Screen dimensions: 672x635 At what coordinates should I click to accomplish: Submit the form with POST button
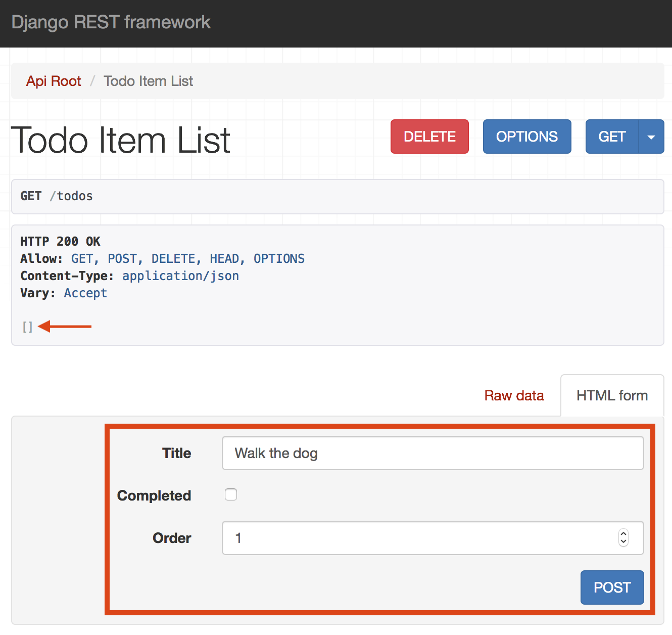[612, 587]
